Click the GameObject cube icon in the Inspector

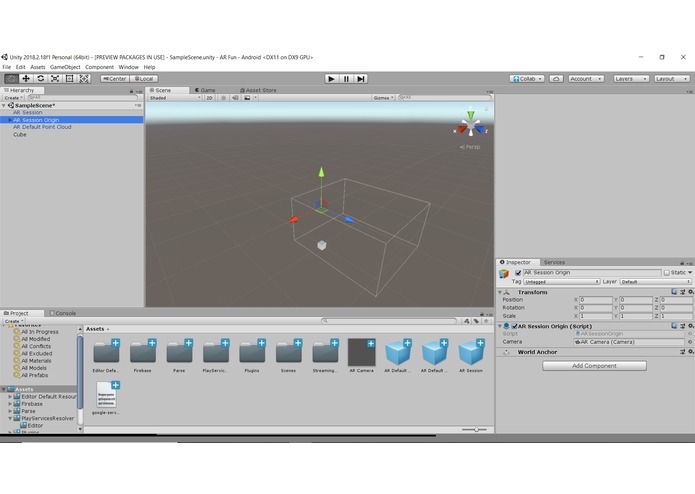[504, 274]
